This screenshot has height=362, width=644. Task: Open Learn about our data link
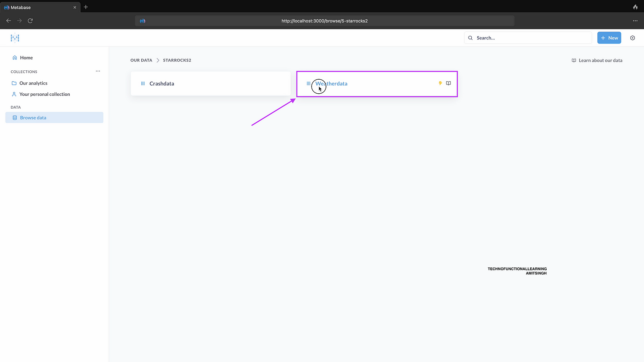(597, 60)
